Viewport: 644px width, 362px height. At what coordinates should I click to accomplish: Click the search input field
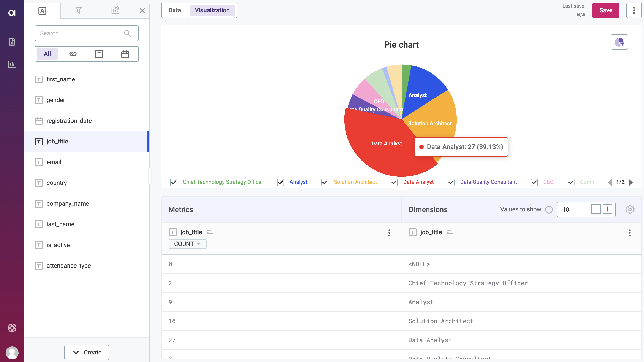coord(87,33)
